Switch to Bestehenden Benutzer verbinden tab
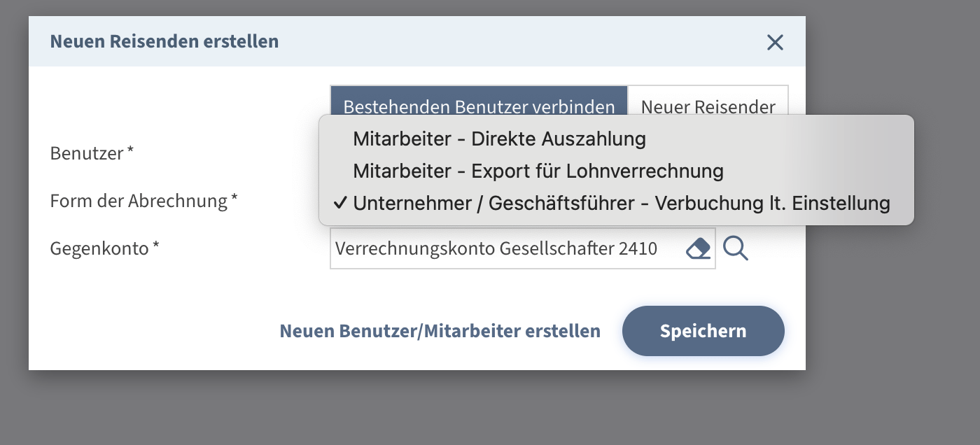The width and height of the screenshot is (980, 445). [479, 101]
